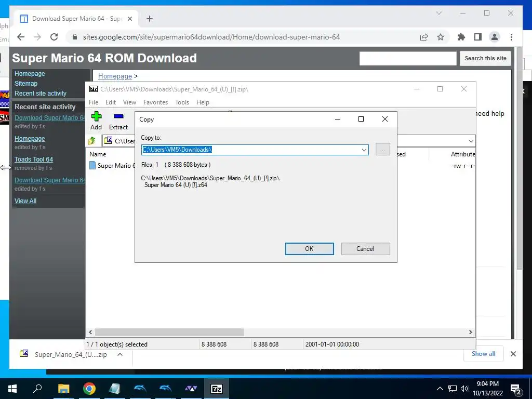Open a new Chrome tab
The height and width of the screenshot is (399, 532).
(x=150, y=19)
